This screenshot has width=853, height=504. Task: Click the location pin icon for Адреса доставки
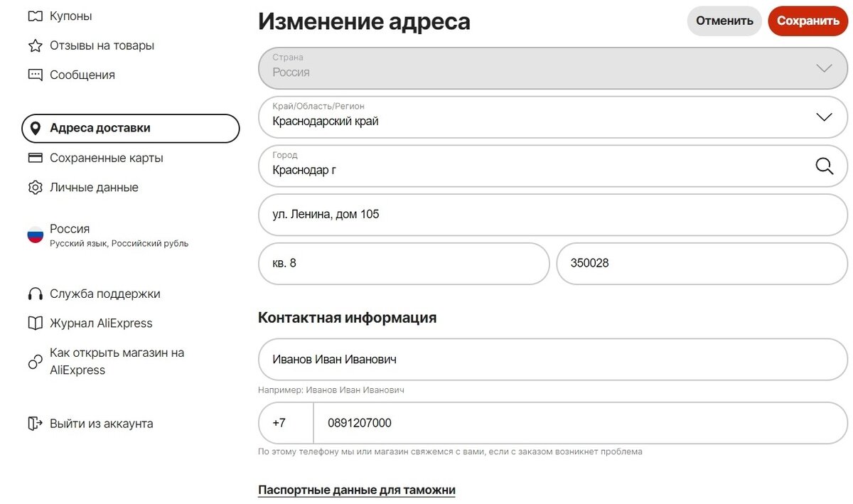coord(36,128)
